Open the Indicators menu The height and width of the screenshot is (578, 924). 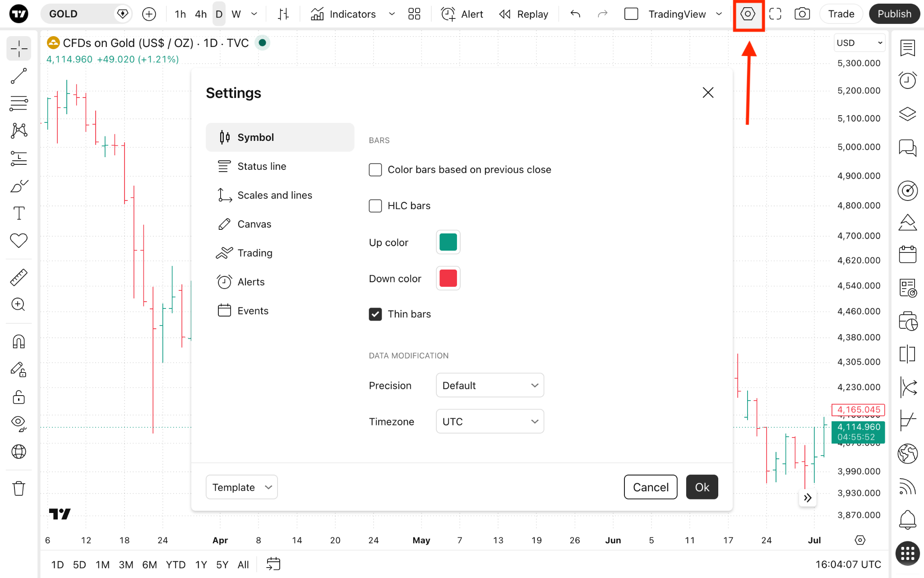(x=343, y=14)
